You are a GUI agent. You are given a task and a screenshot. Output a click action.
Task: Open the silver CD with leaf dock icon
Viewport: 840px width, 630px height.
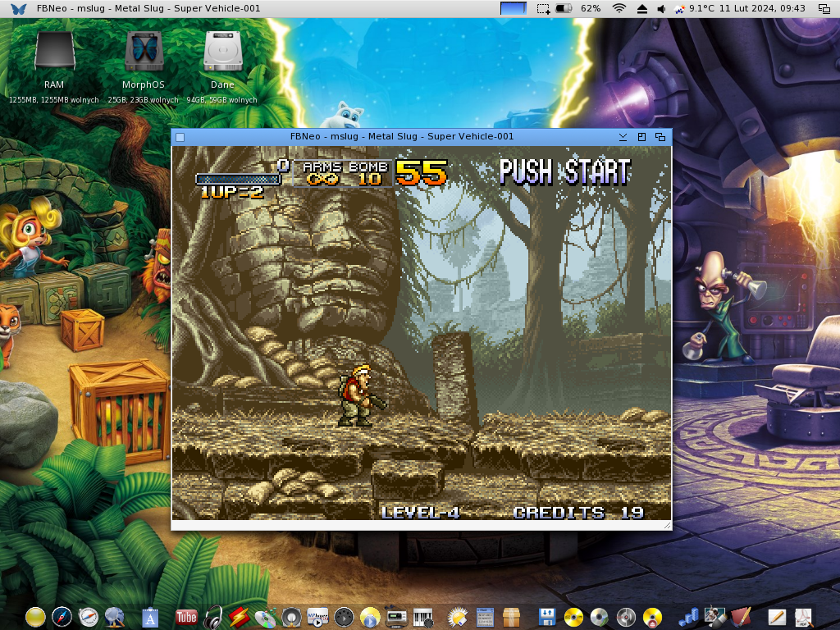(x=599, y=617)
